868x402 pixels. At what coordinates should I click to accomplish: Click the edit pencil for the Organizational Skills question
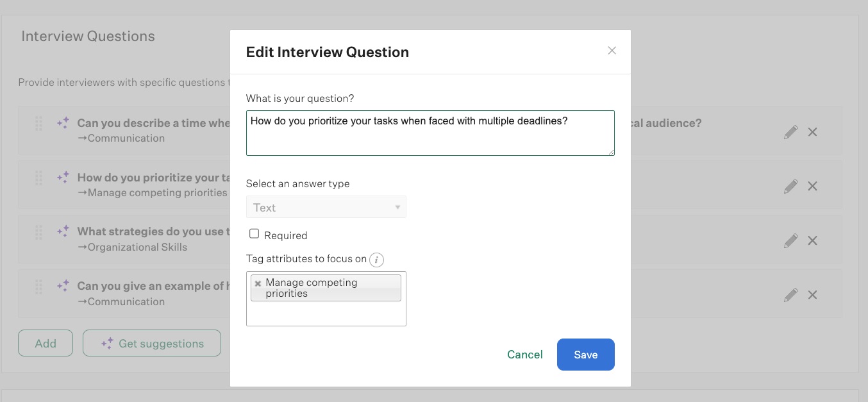pyautogui.click(x=790, y=240)
